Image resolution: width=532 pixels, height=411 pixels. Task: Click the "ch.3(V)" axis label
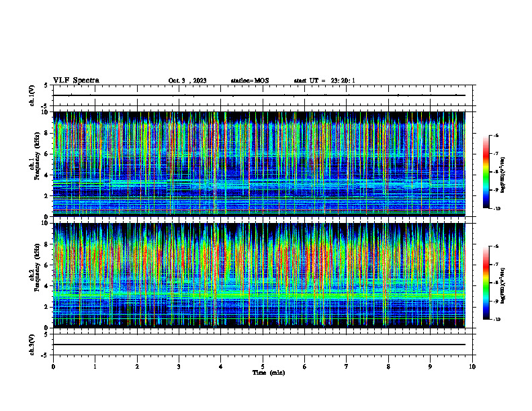(x=32, y=345)
